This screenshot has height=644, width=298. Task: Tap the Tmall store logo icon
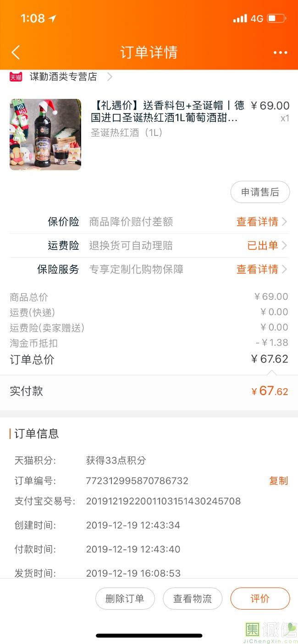point(16,77)
